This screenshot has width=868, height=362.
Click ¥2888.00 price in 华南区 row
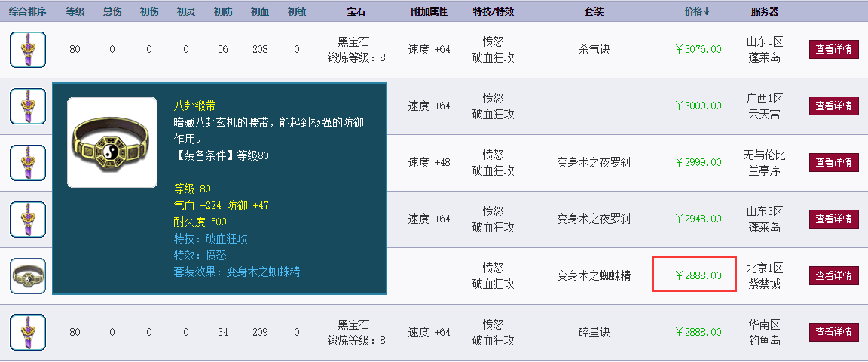[x=698, y=332]
